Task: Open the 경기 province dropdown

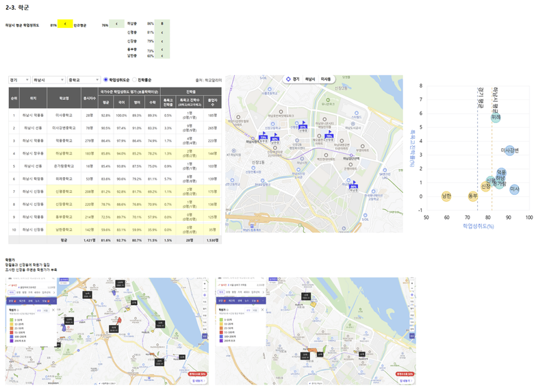Action: tap(19, 80)
